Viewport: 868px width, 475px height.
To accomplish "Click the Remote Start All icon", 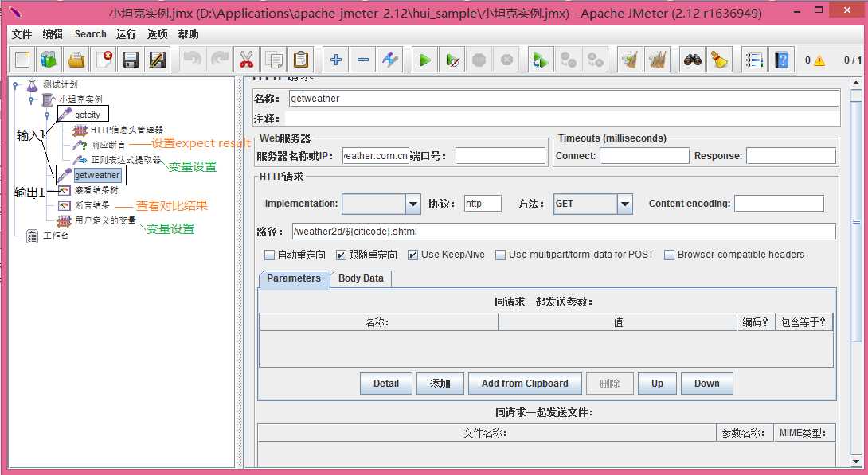I will [x=540, y=59].
